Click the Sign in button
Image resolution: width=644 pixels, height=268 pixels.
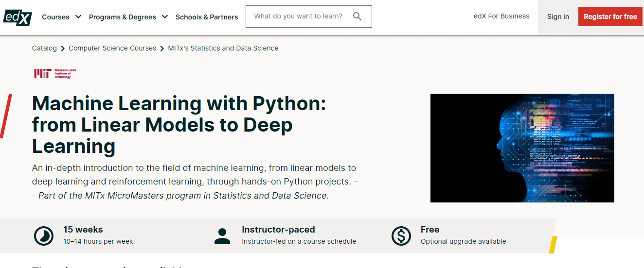pyautogui.click(x=558, y=17)
